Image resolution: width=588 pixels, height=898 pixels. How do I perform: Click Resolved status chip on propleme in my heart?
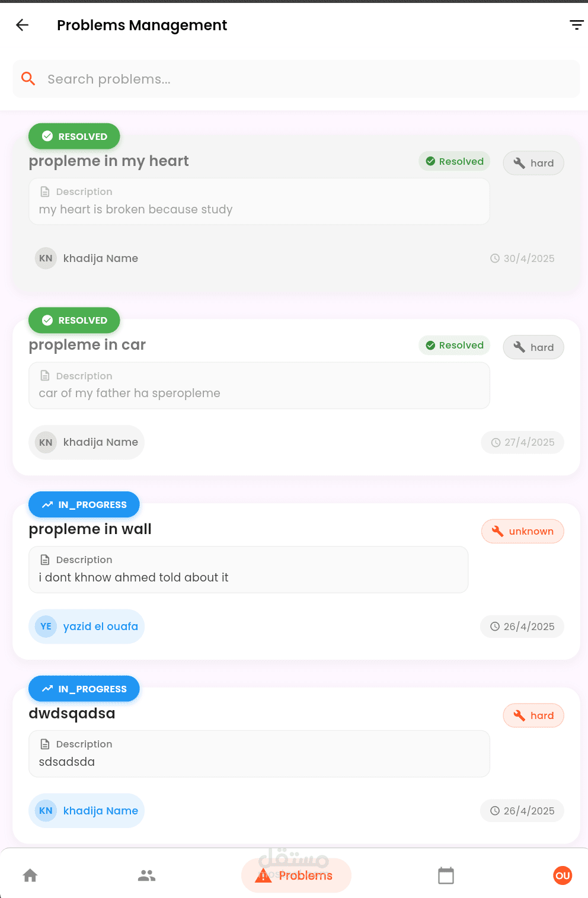pos(455,161)
